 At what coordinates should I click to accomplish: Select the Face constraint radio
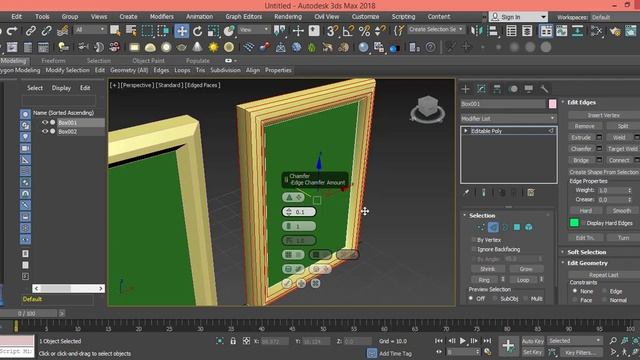(575, 300)
